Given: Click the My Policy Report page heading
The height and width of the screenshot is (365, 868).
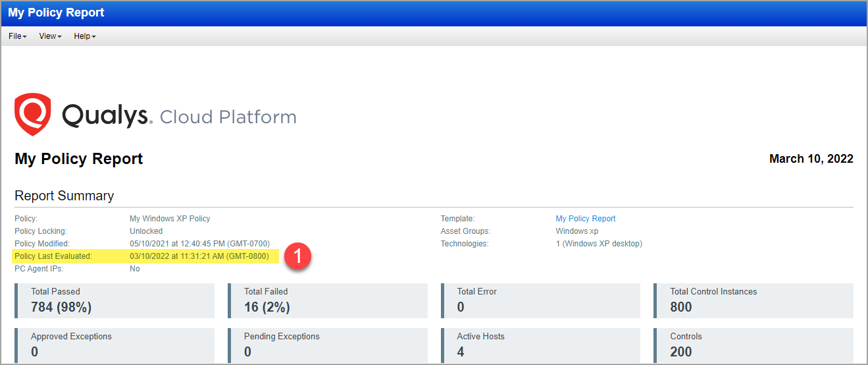Looking at the screenshot, I should coord(79,159).
